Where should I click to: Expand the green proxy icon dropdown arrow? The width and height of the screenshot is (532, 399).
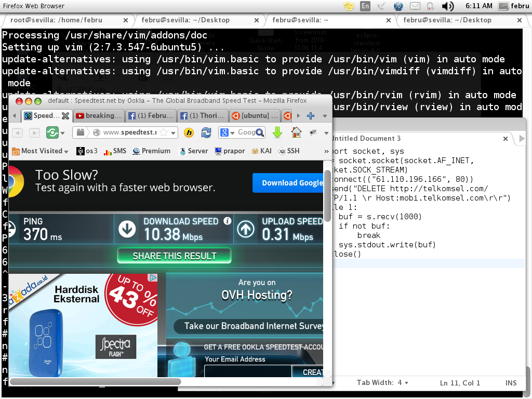63,133
